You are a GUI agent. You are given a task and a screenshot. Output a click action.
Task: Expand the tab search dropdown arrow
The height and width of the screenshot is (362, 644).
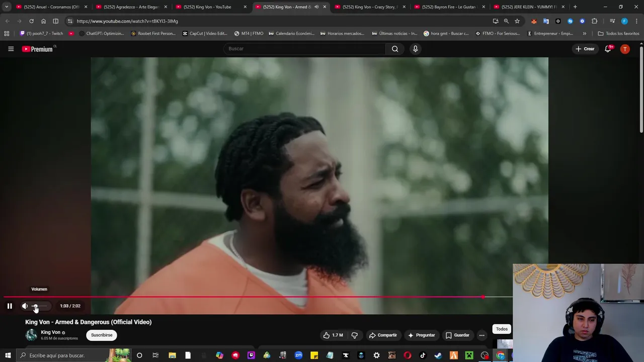point(6,7)
